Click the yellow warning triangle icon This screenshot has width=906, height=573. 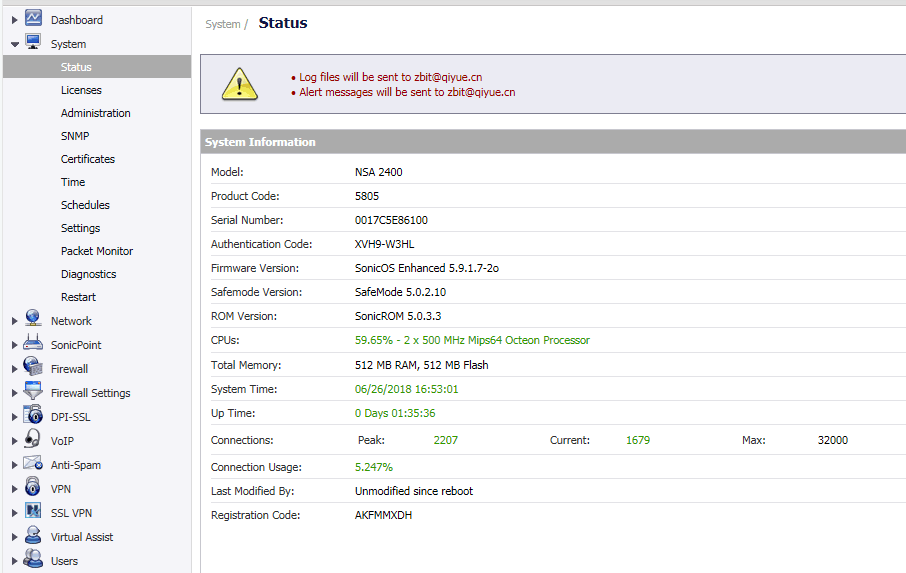(239, 83)
